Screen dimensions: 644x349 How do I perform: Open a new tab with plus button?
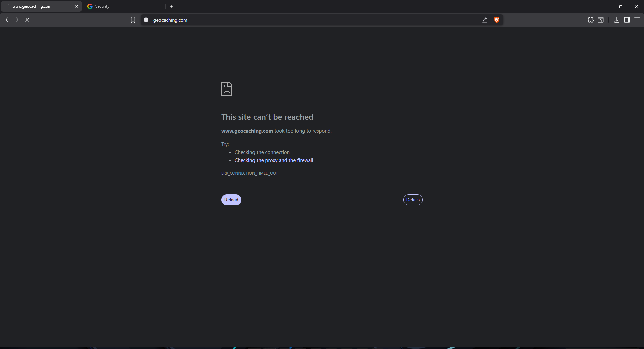coord(172,6)
